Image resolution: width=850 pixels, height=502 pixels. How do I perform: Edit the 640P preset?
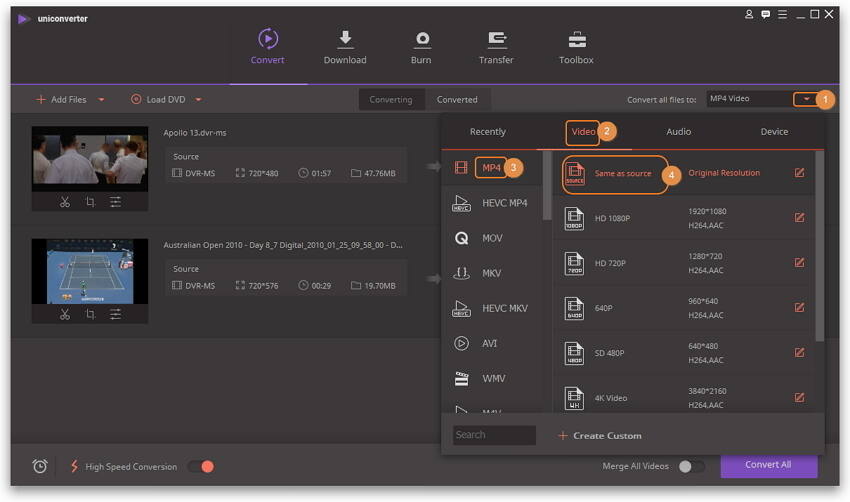(800, 307)
